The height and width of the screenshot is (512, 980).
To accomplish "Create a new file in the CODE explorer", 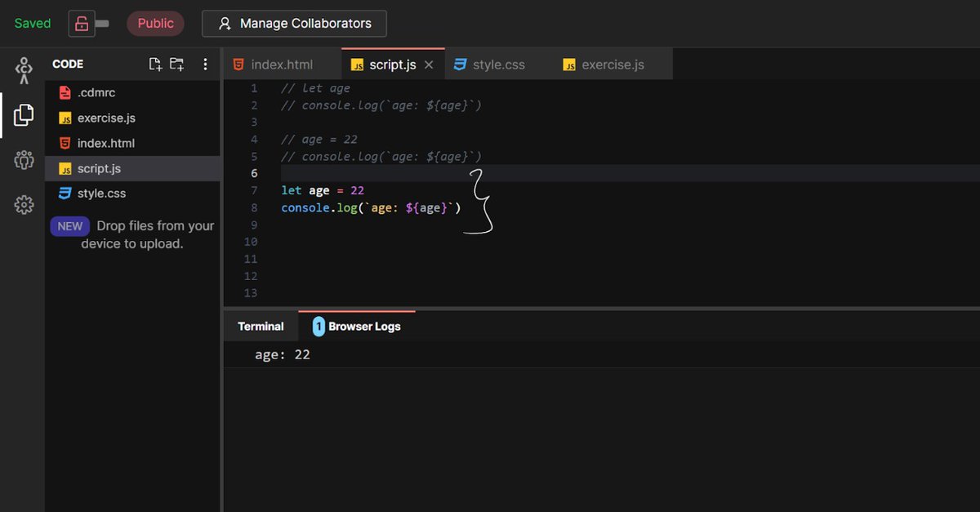I will (155, 63).
